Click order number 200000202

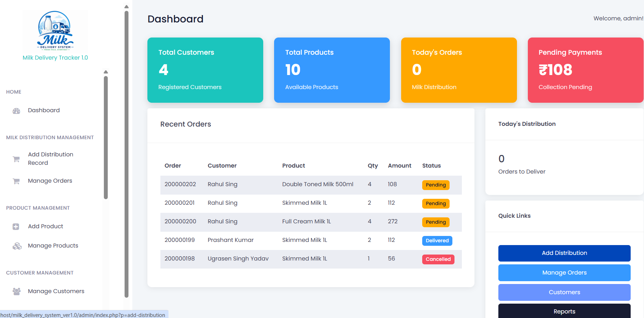[x=180, y=184]
